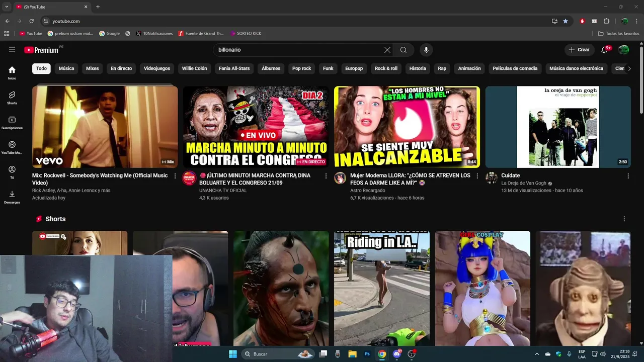
Task: Clear the search box with X icon
Action: click(387, 50)
